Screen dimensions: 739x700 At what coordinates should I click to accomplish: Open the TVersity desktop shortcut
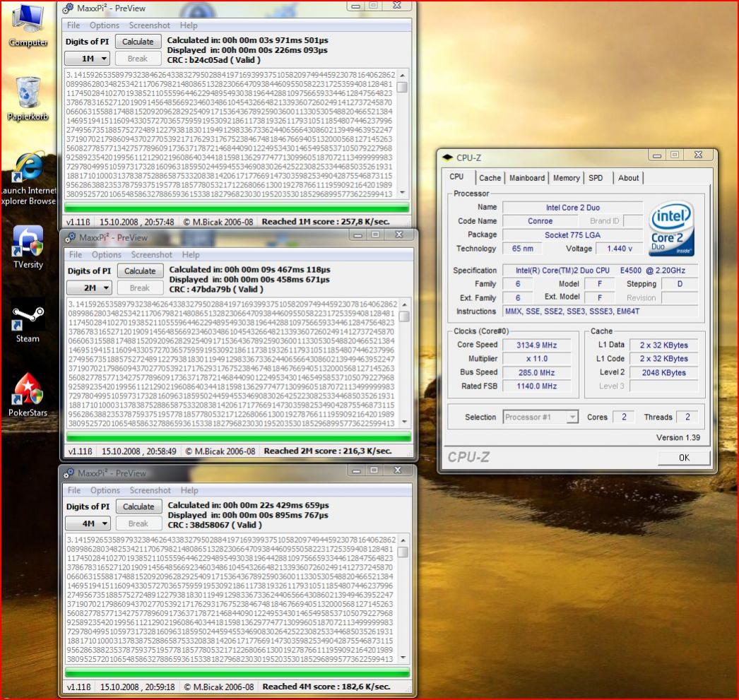pyautogui.click(x=28, y=247)
